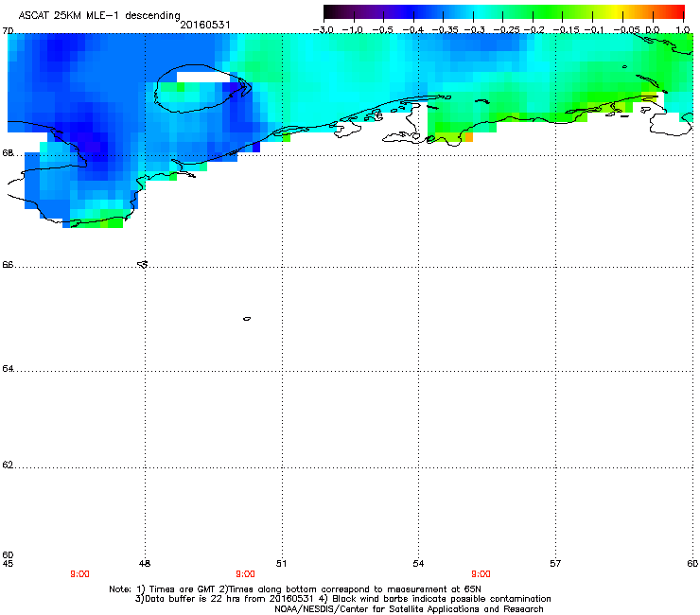Click the '-0.5' color scale label
The height and width of the screenshot is (615, 700).
pyautogui.click(x=382, y=29)
